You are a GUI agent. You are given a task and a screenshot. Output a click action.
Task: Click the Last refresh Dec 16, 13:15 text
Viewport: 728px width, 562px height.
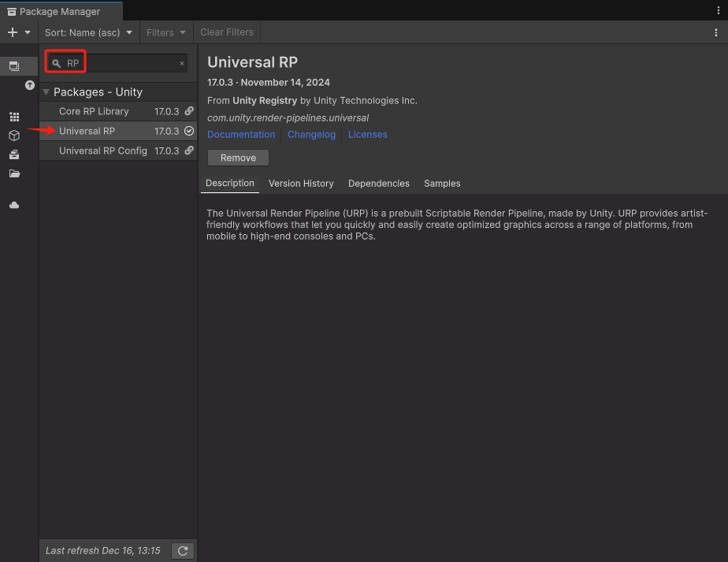[x=103, y=550]
